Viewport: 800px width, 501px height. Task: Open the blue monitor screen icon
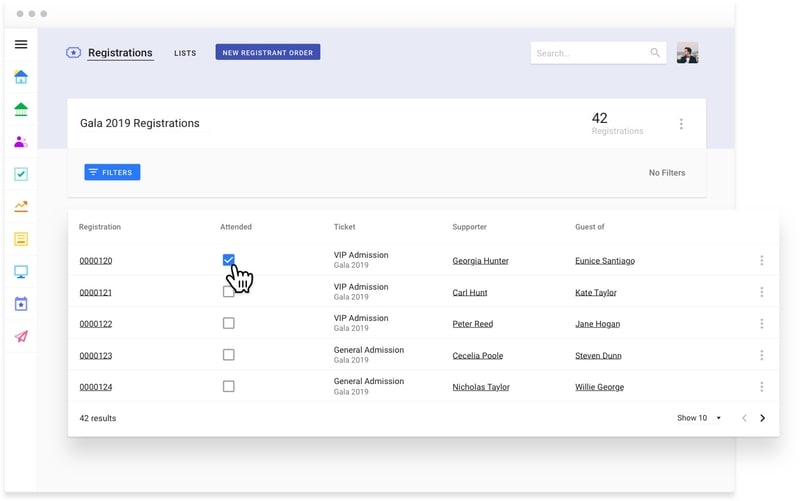click(21, 271)
